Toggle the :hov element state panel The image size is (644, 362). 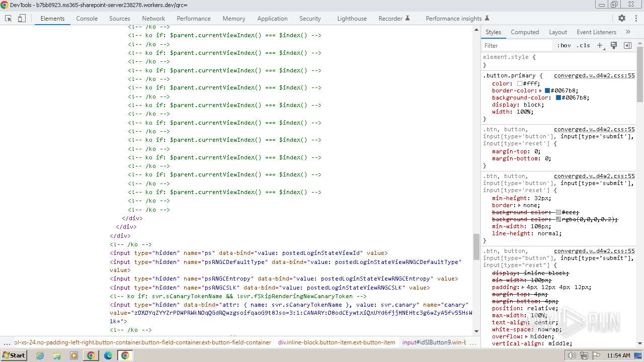(564, 45)
